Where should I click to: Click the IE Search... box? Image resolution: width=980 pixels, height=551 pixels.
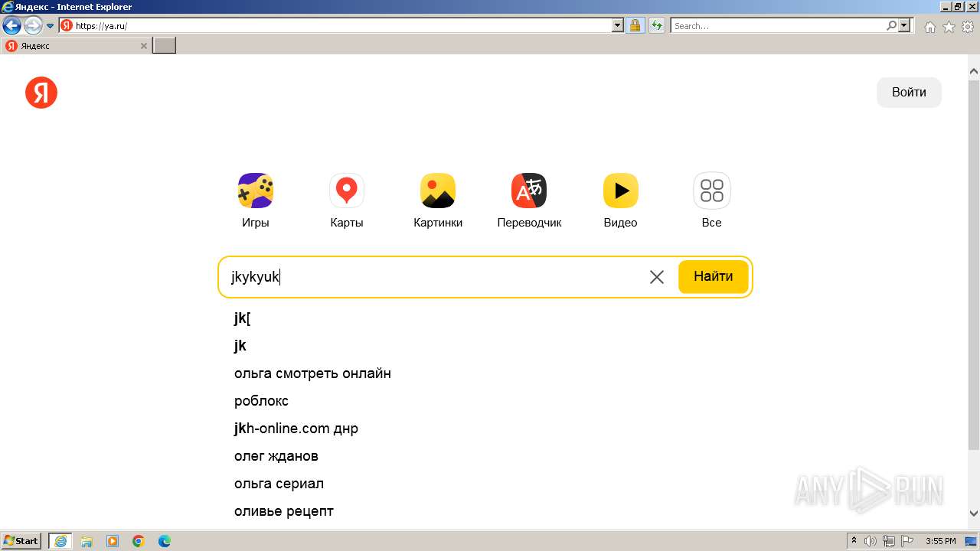[778, 25]
